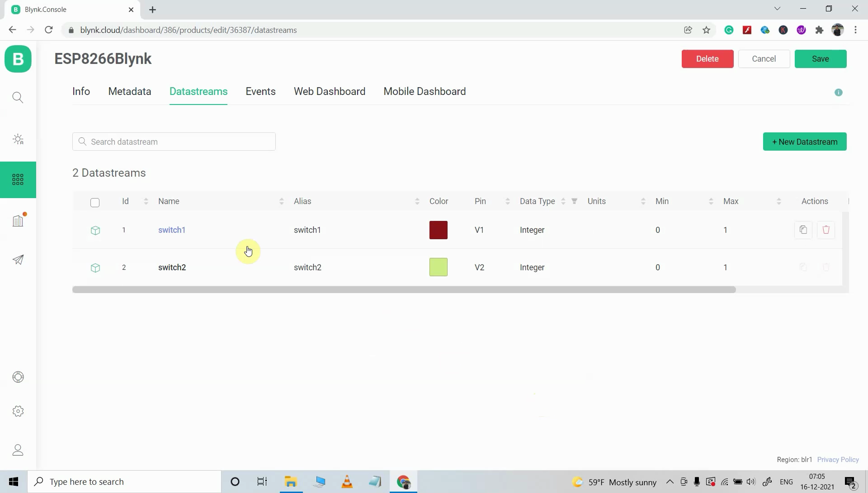Screen dimensions: 868x493
Task: Click the Blynk logo home icon
Action: [18, 59]
